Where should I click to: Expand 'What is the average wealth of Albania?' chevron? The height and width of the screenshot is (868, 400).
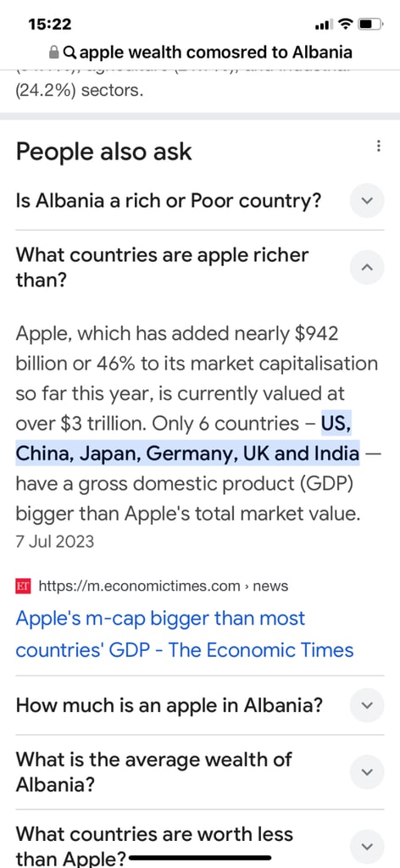[367, 772]
